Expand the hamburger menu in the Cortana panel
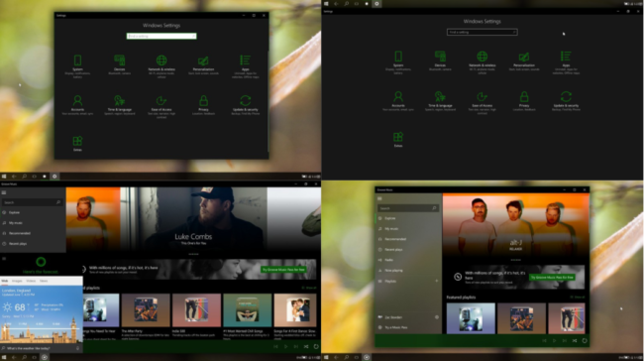Viewport: 644px width, 361px height. click(x=4, y=259)
